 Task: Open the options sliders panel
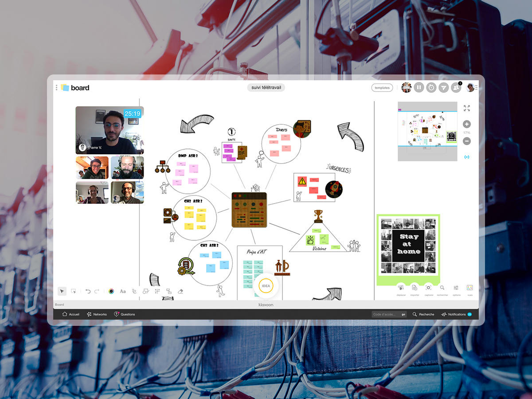pos(456,289)
